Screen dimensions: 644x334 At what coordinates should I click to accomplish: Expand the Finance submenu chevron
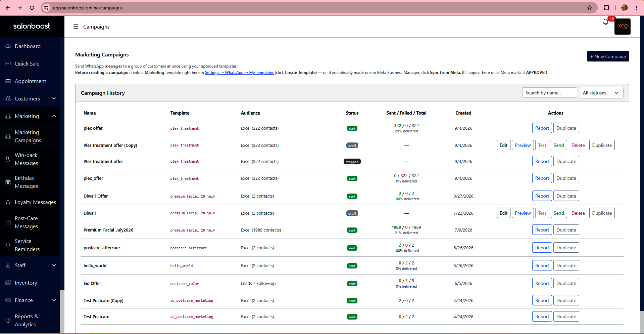(54, 300)
